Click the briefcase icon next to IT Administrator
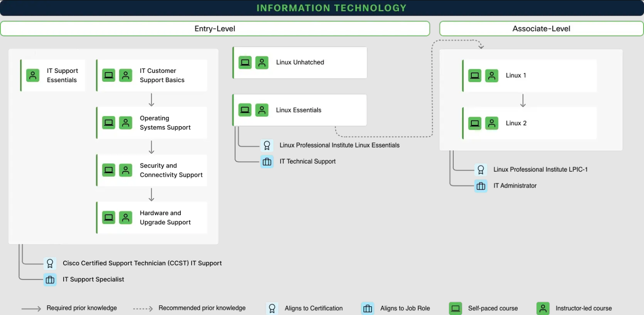 [481, 186]
